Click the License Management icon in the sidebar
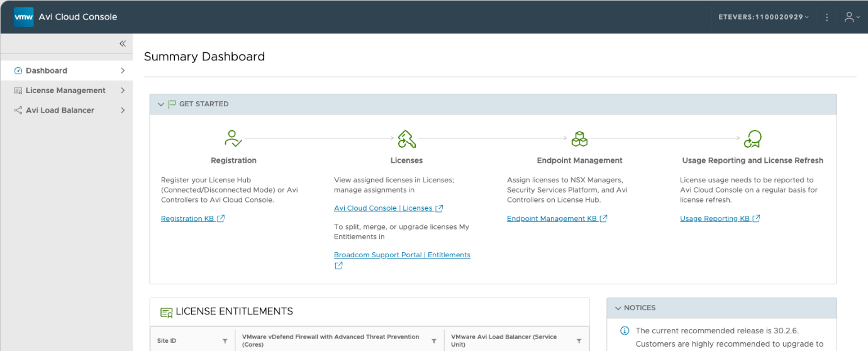Viewport: 868px width, 351px height. (18, 91)
